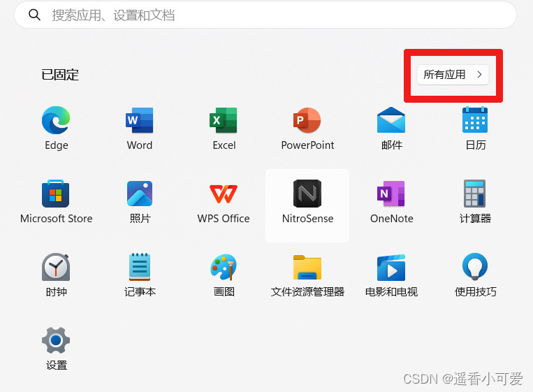Open the 使用技巧 tips app
The image size is (533, 392).
[475, 266]
